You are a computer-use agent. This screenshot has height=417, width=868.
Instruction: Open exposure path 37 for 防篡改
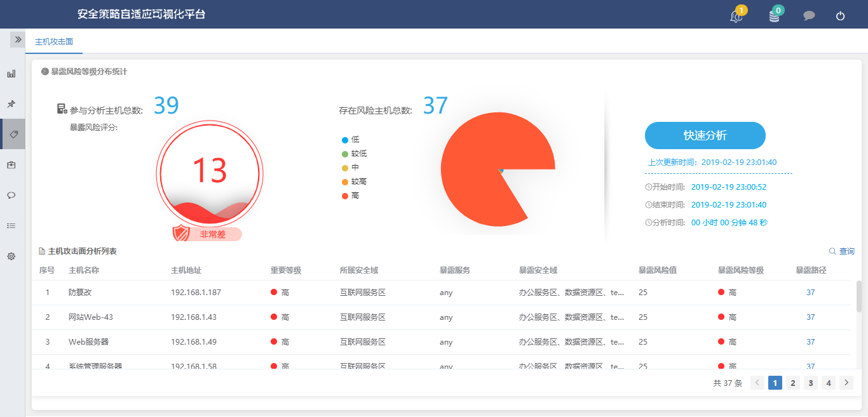tap(811, 293)
